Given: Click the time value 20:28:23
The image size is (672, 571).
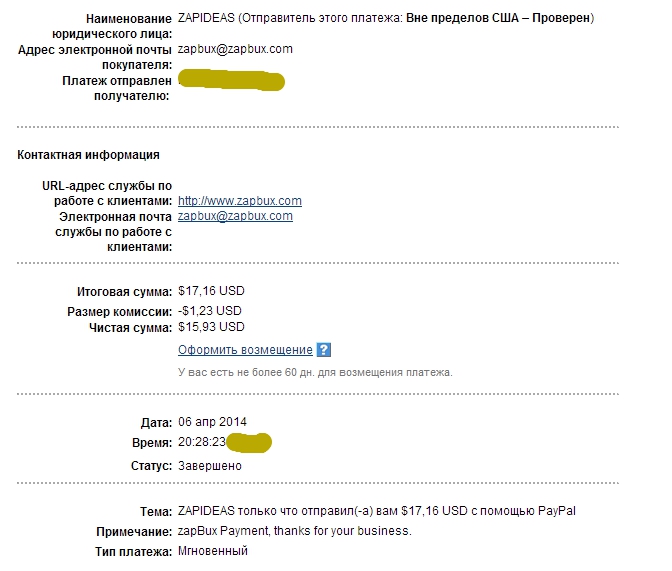Looking at the screenshot, I should point(201,442).
